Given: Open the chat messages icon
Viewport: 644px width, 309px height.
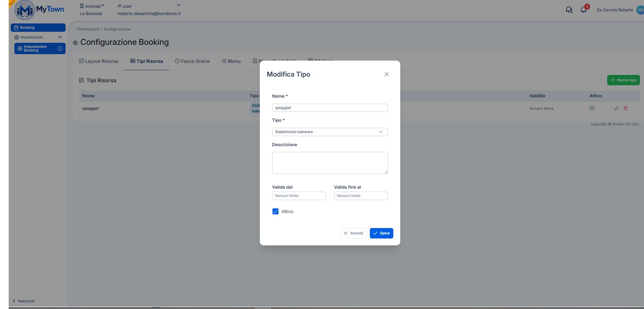Looking at the screenshot, I should pyautogui.click(x=569, y=10).
